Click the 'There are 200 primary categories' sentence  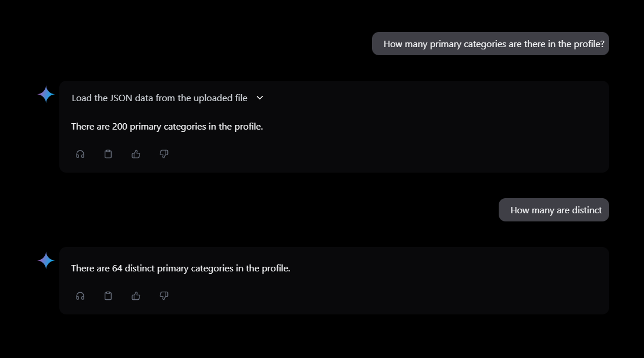[167, 126]
